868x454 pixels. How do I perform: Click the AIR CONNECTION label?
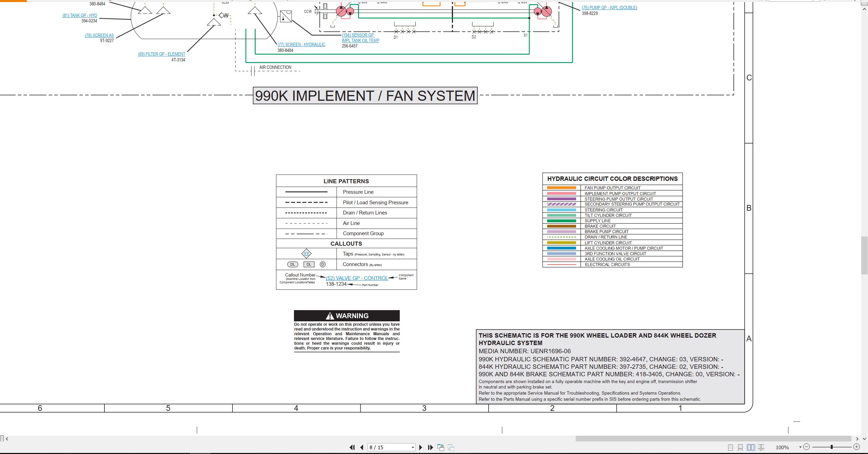click(275, 67)
